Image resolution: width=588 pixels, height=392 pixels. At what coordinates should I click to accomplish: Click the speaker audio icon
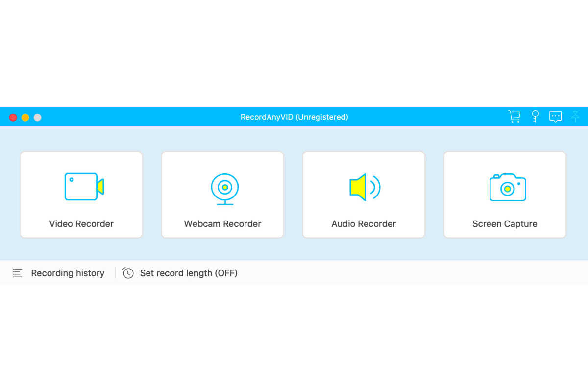pyautogui.click(x=365, y=187)
